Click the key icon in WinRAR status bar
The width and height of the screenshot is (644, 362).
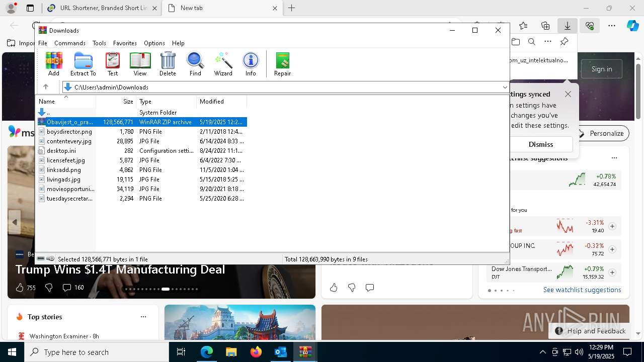[50, 259]
